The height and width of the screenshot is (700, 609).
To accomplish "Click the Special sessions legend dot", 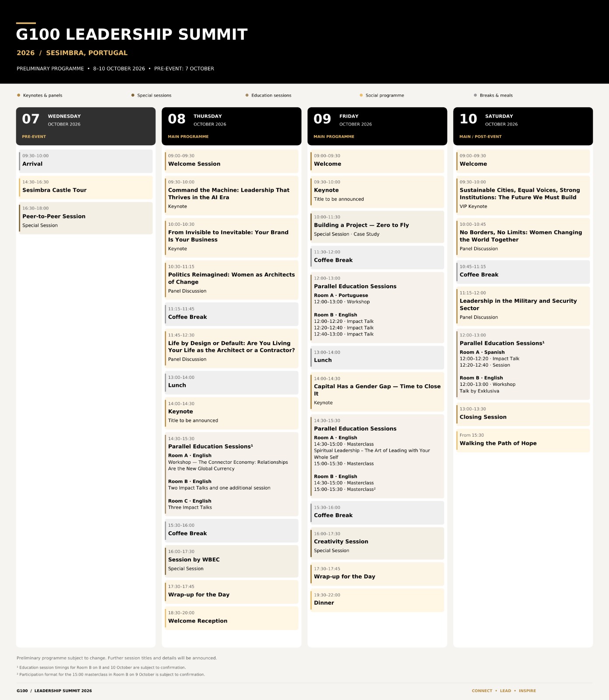I will [133, 95].
